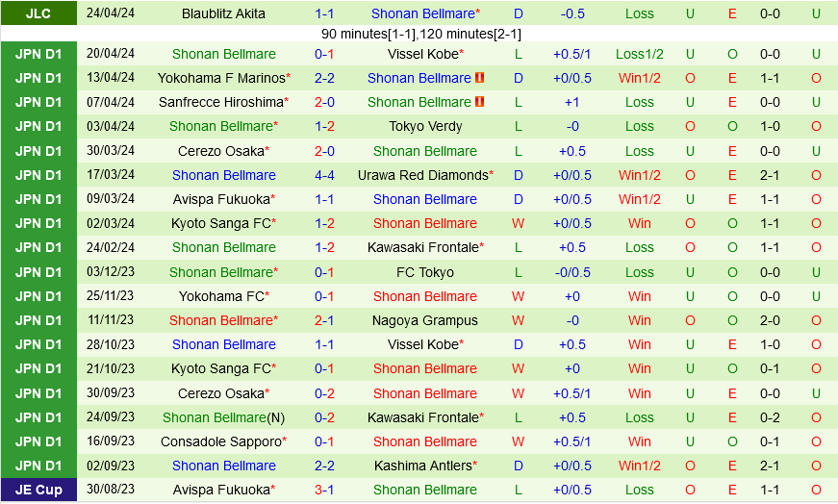Click the 4-4 match score

pos(324,175)
